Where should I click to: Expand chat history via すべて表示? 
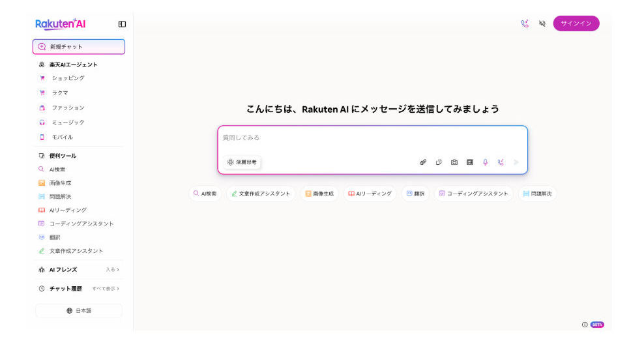coord(105,288)
